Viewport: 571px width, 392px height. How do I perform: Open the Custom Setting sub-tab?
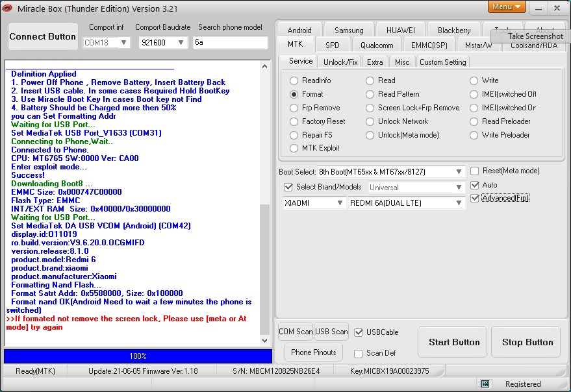point(442,62)
